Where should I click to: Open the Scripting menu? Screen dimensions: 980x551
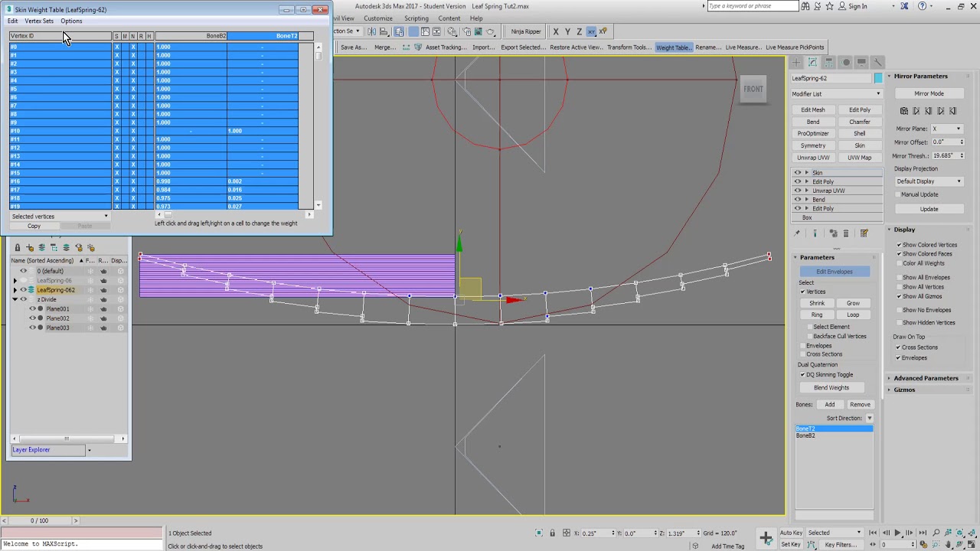[416, 18]
